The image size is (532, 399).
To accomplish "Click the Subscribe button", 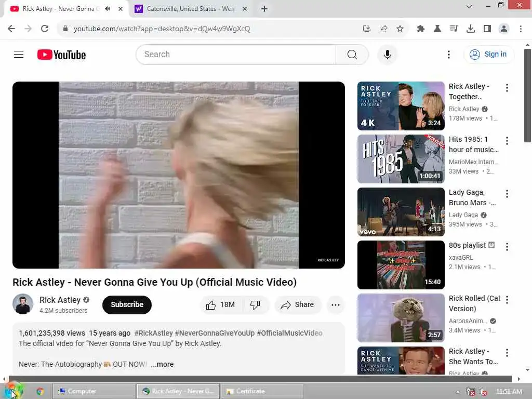I will tap(127, 304).
